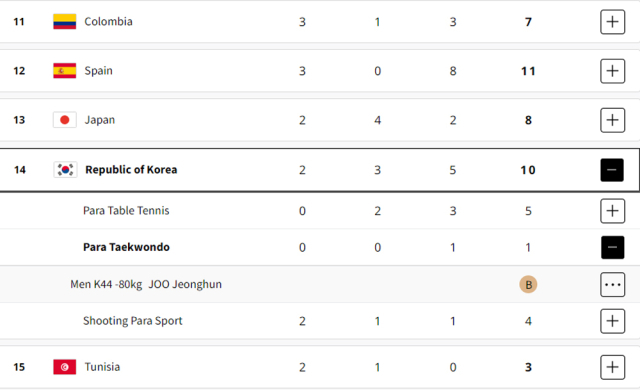Click the Tunisia flag icon
The width and height of the screenshot is (640, 390).
pos(64,367)
